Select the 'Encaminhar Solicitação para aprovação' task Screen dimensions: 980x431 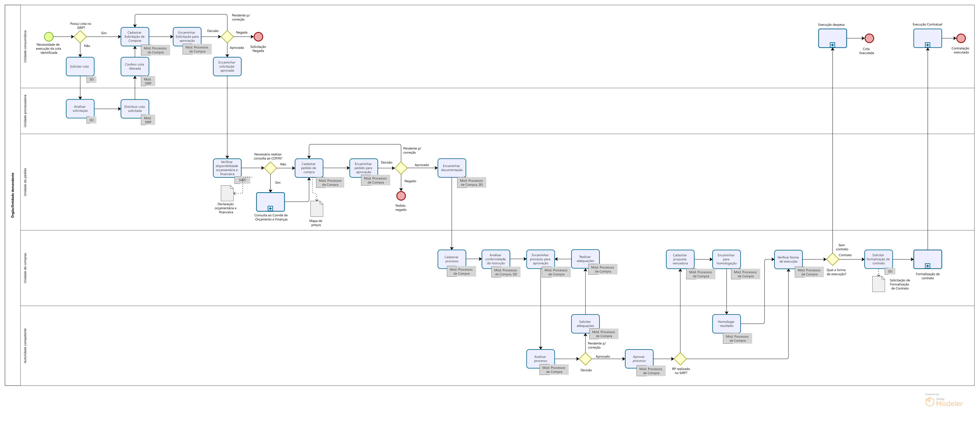(x=187, y=37)
